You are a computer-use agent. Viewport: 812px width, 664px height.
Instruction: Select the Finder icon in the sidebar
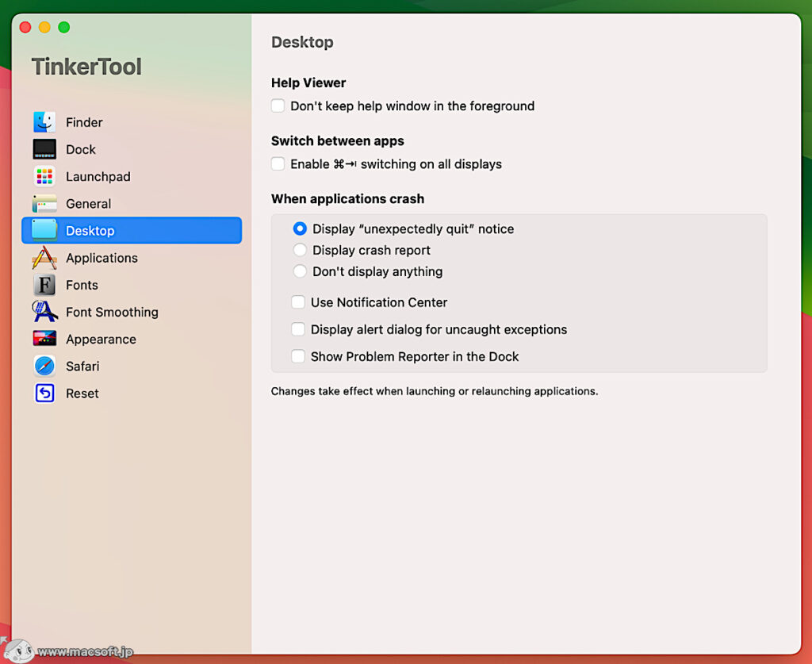pyautogui.click(x=44, y=122)
